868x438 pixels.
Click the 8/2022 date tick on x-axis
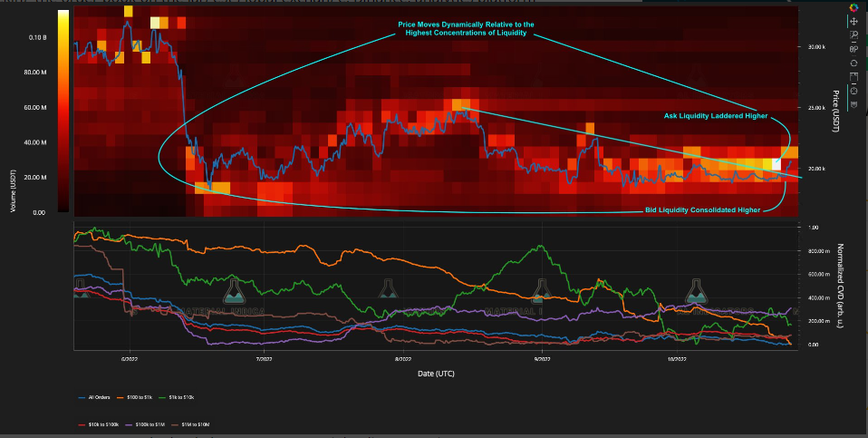(x=403, y=358)
